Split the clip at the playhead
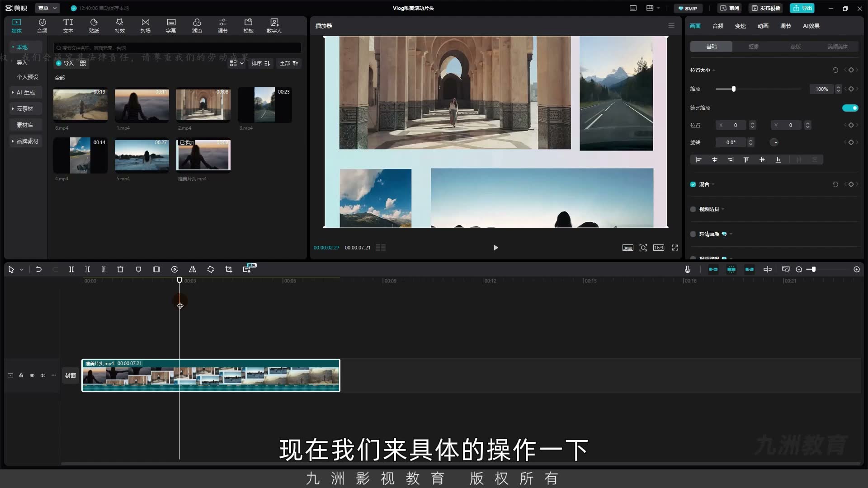Viewport: 868px width, 488px height. coord(71,269)
